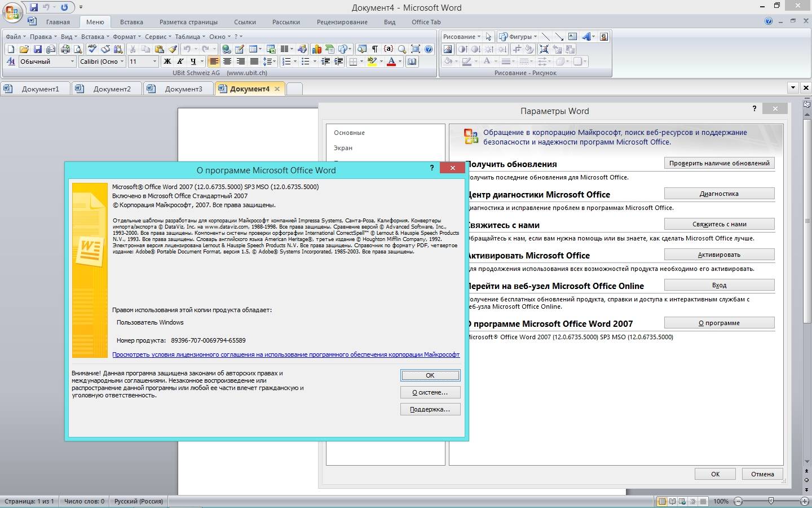Click the Crop picture icon
This screenshot has width=812, height=508.
tap(517, 49)
